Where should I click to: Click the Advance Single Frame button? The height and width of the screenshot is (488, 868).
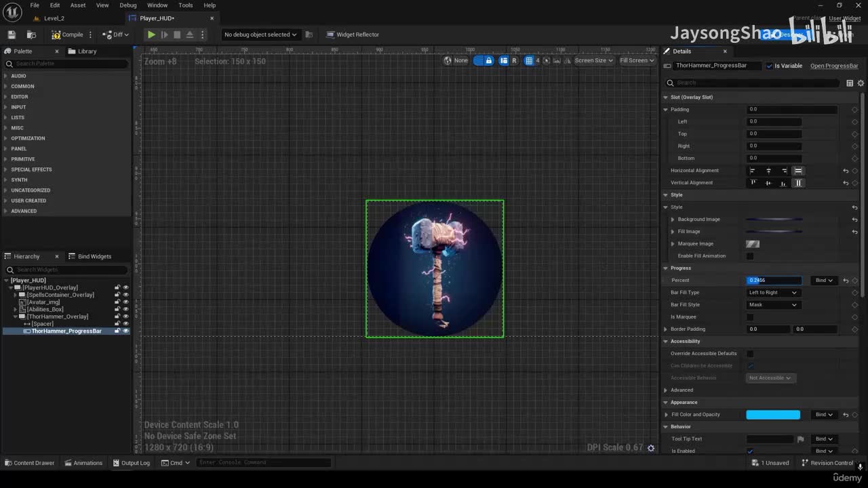click(x=164, y=35)
